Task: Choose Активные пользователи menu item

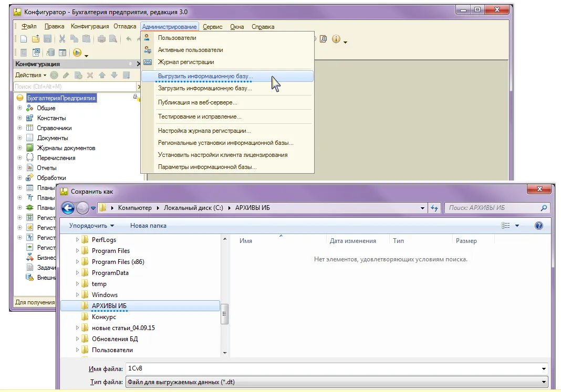Action: point(227,50)
